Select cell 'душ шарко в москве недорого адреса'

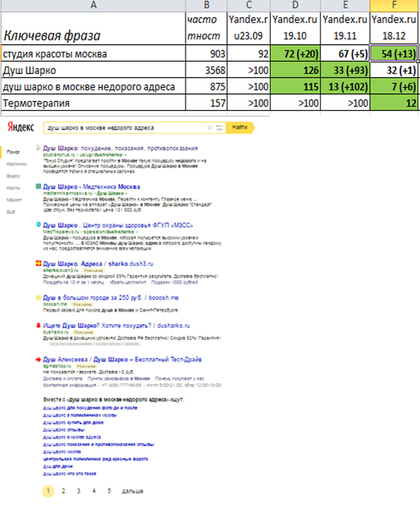[93, 86]
